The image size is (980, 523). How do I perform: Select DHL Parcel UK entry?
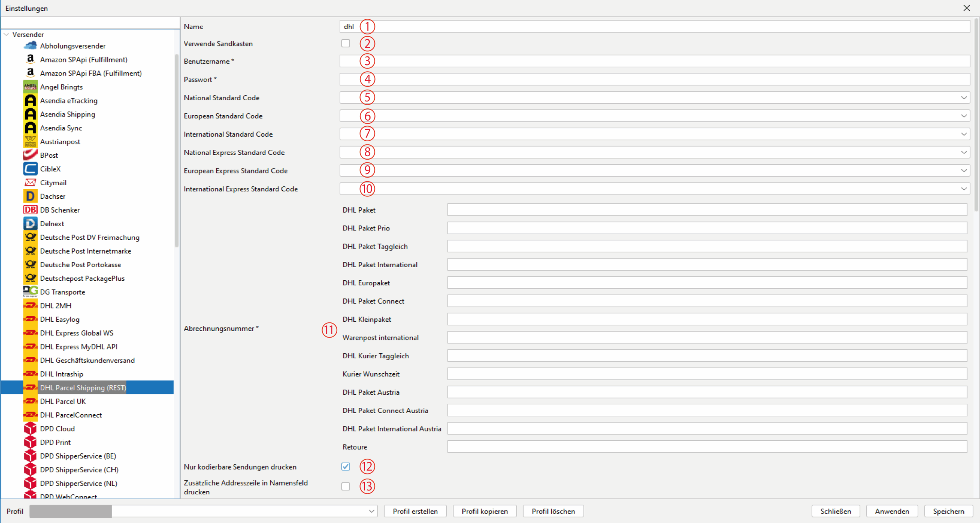[x=63, y=401]
